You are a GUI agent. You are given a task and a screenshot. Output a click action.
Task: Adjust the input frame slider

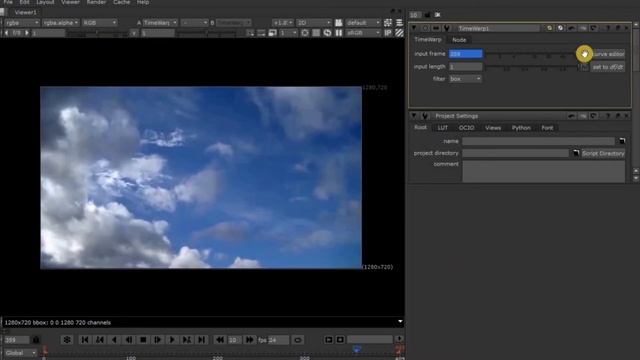(x=531, y=54)
